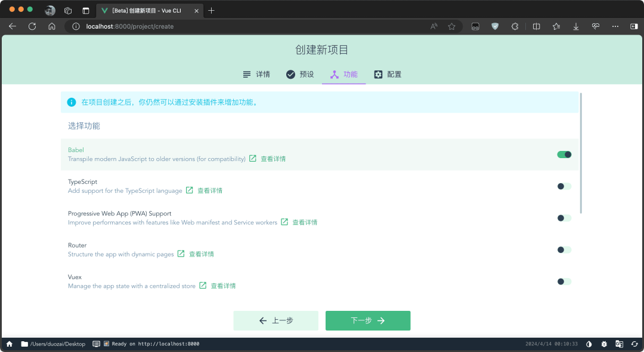Enable the TypeScript feature toggle
Viewport: 644px width, 352px height.
point(564,186)
